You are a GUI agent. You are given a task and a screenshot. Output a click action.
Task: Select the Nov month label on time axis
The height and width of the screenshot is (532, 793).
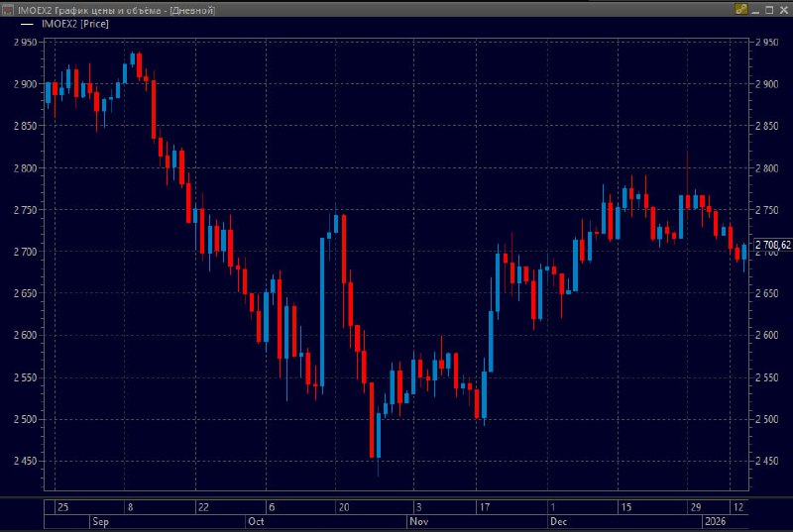(417, 520)
